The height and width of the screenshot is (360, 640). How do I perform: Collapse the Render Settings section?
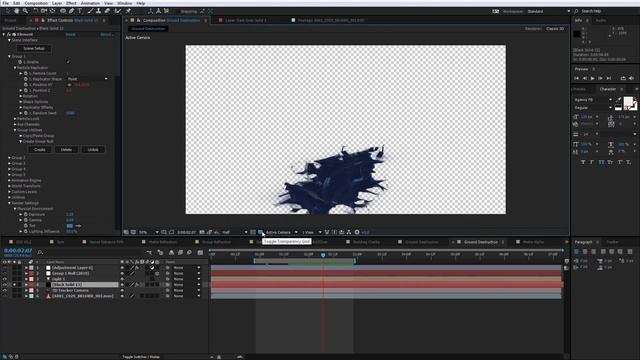pyautogui.click(x=9, y=203)
